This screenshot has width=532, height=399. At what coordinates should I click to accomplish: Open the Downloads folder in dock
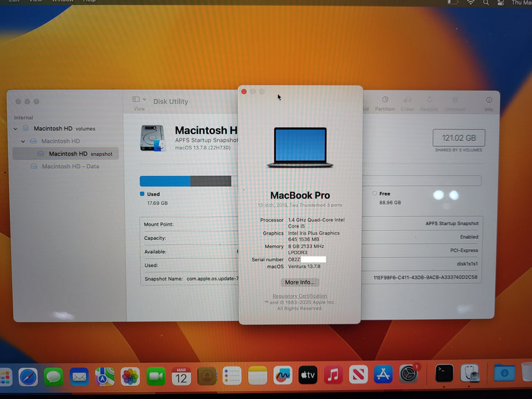(505, 373)
